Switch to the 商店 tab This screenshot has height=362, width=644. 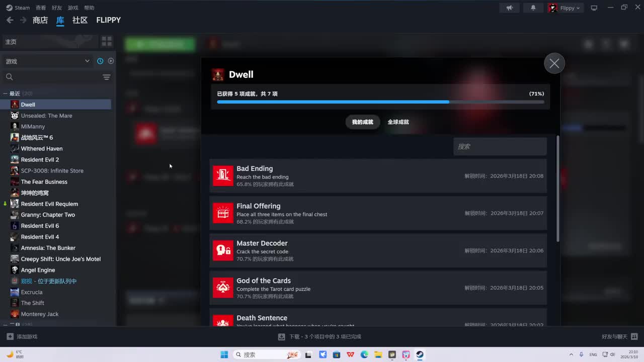tap(40, 20)
